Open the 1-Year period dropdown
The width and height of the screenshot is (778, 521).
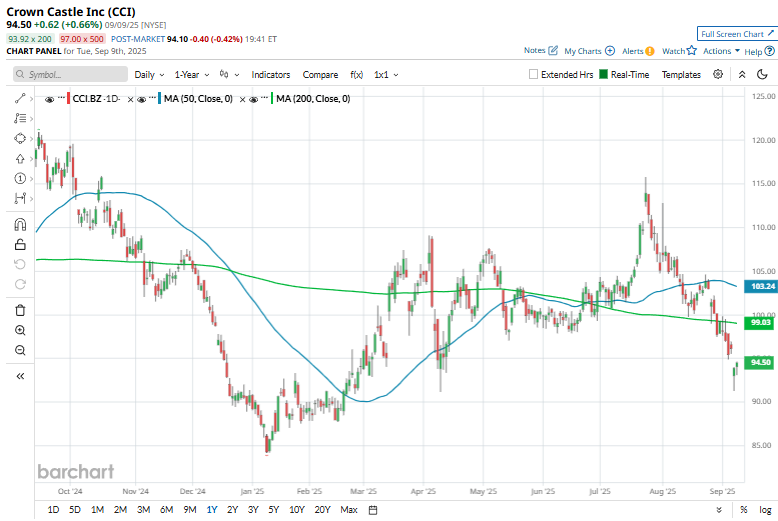point(192,74)
